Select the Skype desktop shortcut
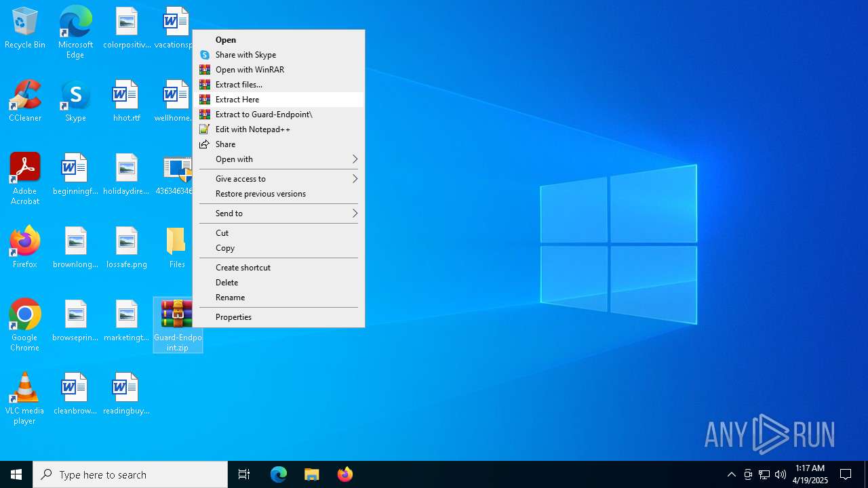Image resolution: width=868 pixels, height=488 pixels. pos(75,102)
